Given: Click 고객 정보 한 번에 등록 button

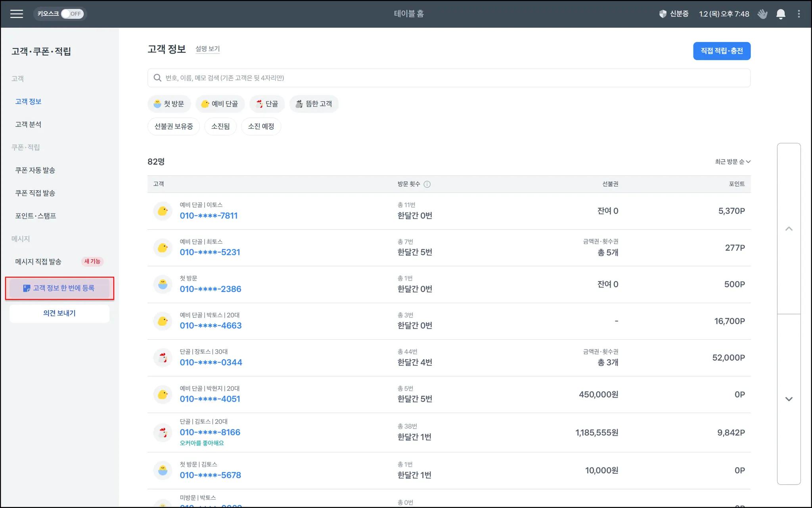Looking at the screenshot, I should point(59,288).
